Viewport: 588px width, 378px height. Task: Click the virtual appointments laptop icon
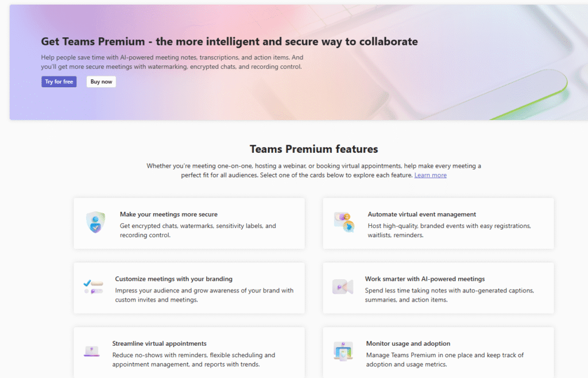(92, 350)
